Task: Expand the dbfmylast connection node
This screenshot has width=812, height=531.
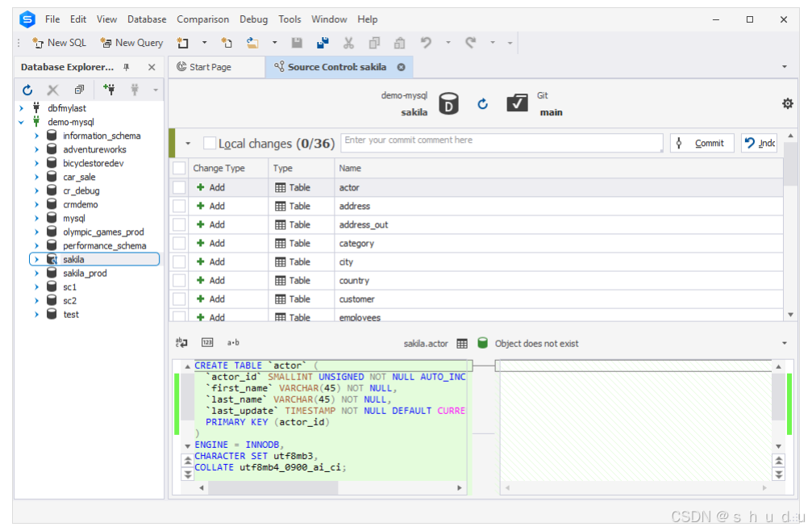Action: [21, 108]
